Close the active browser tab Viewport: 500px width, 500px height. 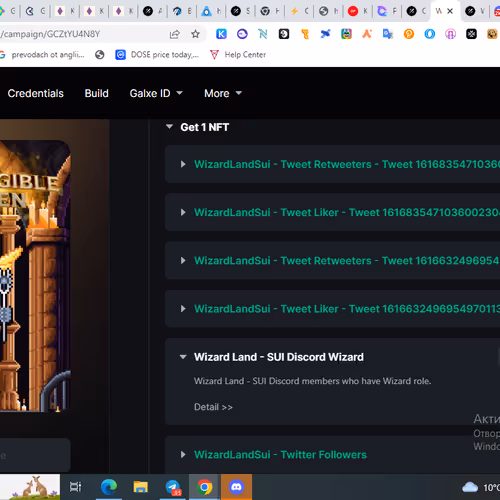(x=450, y=11)
